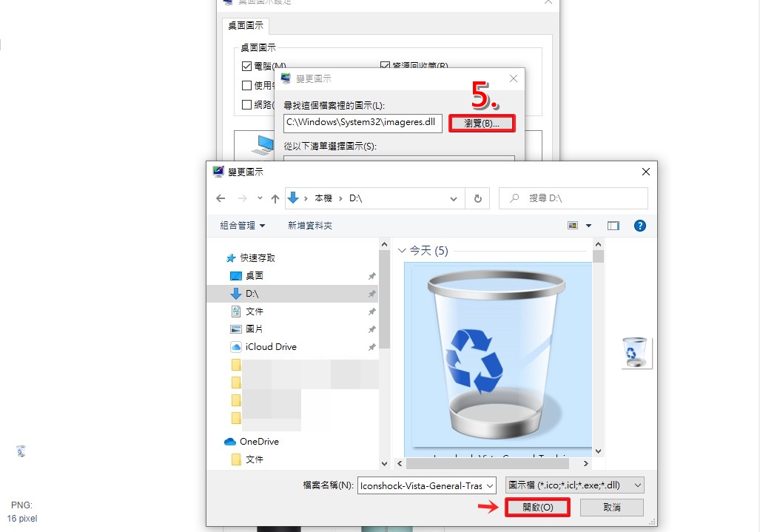
Task: Click the iCloud Drive icon
Action: pos(236,347)
